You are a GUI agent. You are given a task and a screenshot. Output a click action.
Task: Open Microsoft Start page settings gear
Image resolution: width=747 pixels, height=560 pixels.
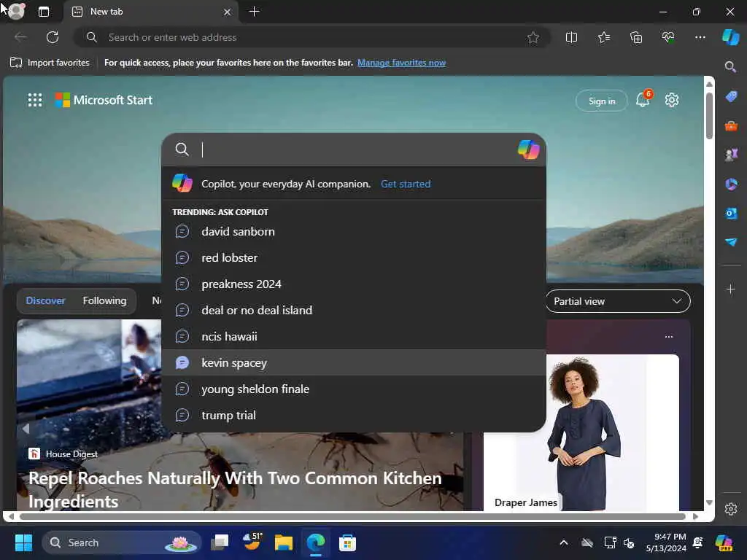(672, 100)
